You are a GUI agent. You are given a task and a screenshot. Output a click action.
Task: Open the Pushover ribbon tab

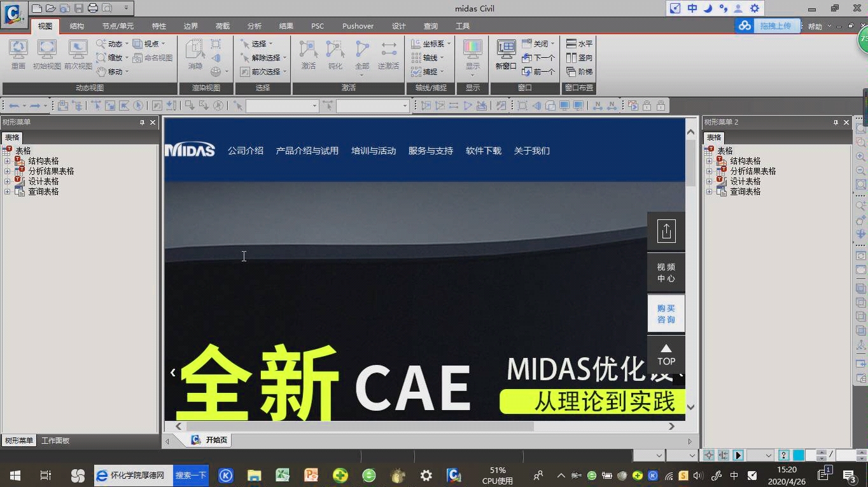[358, 26]
